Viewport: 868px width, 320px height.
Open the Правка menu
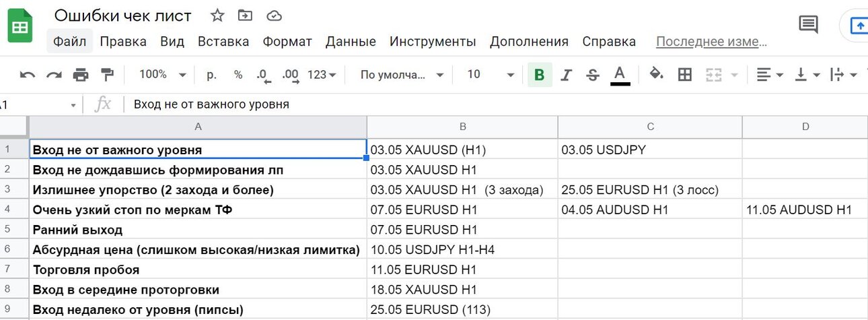(x=123, y=42)
